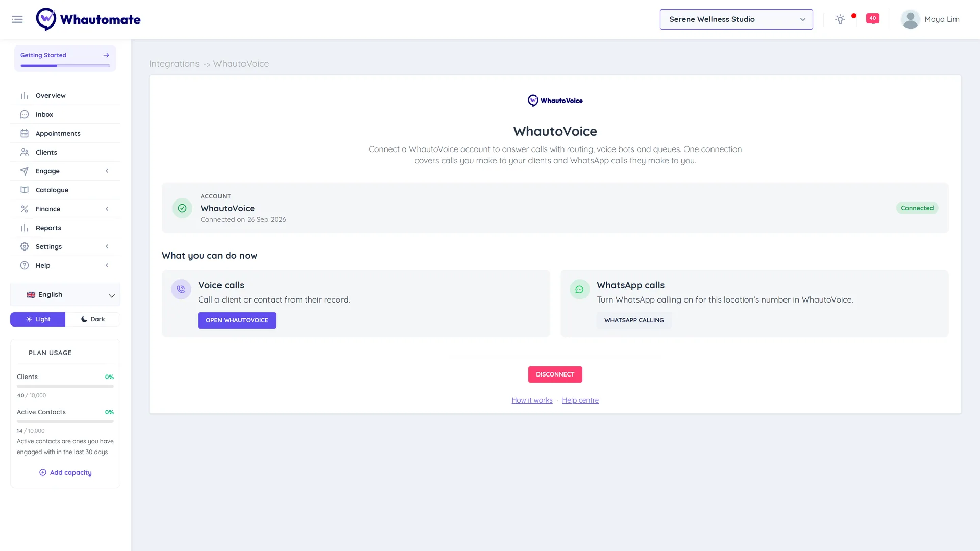This screenshot has width=980, height=551.
Task: Click the red DISCONNECT button
Action: [555, 374]
